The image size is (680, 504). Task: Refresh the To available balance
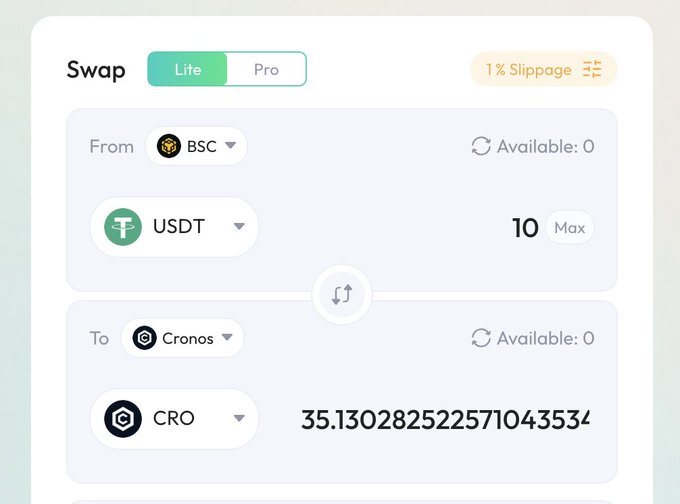(x=481, y=338)
